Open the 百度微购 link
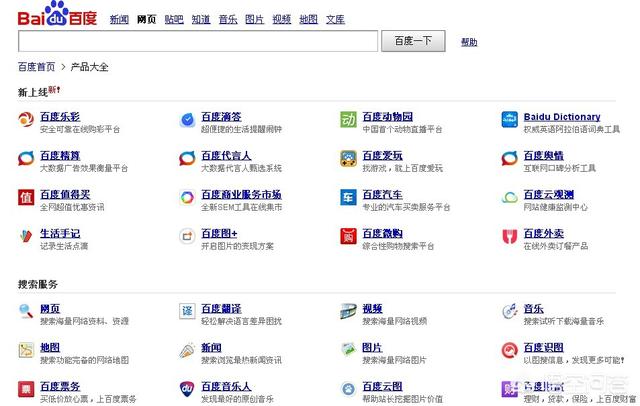The height and width of the screenshot is (406, 640). 382,233
